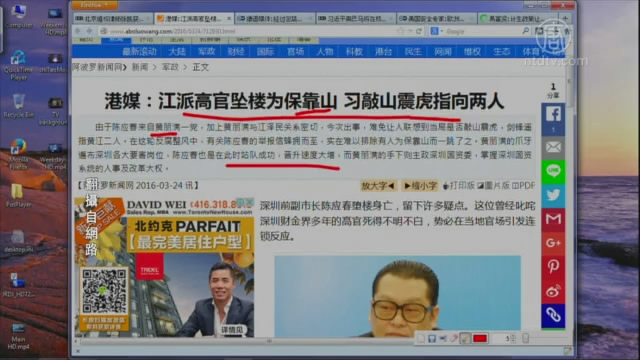This screenshot has height=360, width=640.
Task: Open the 图片版 image version link
Action: click(493, 186)
